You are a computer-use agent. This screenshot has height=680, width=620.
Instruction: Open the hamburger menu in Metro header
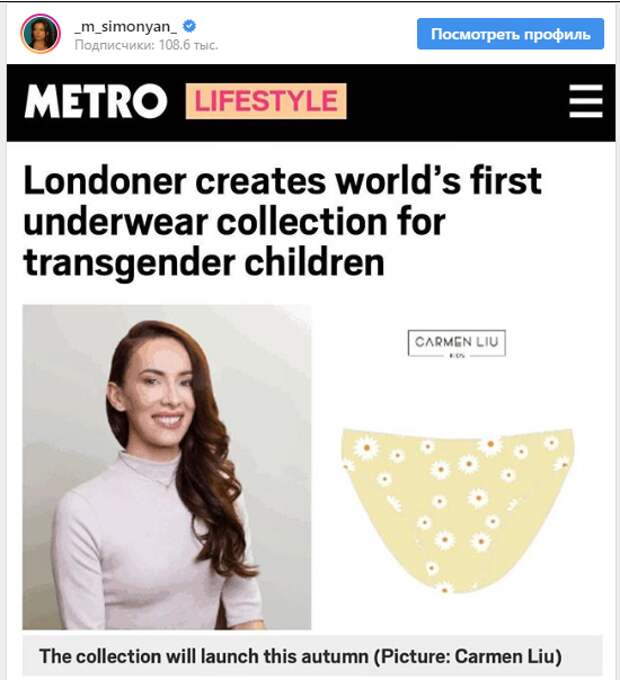(586, 101)
